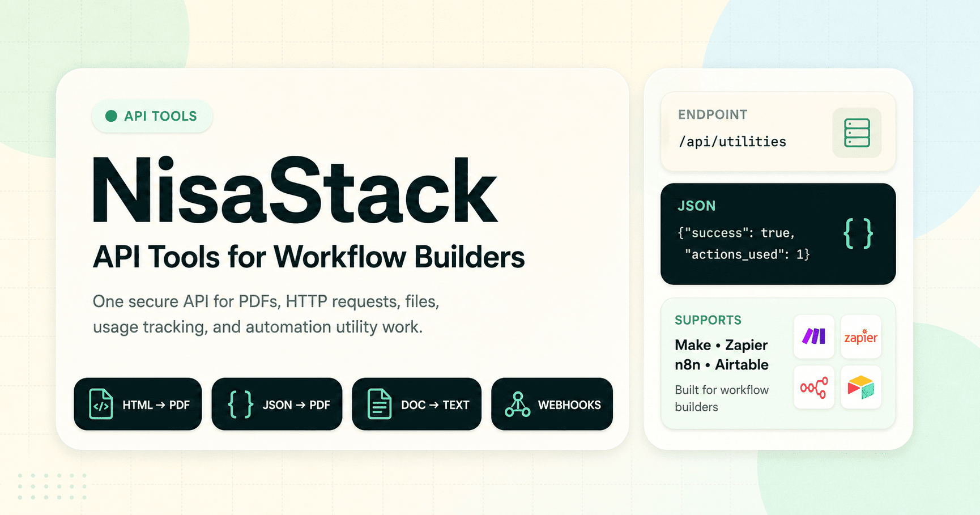Click the 'n8n • Airtable' text

coord(722,365)
